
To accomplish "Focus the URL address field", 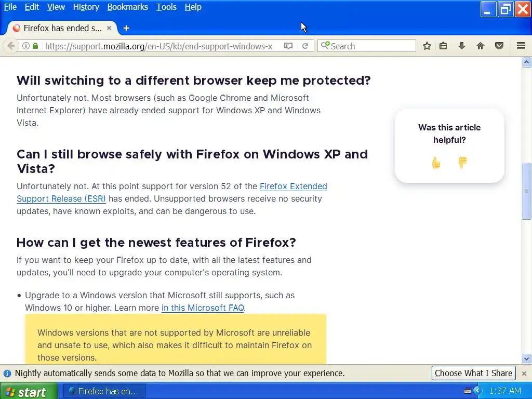I will tap(158, 46).
